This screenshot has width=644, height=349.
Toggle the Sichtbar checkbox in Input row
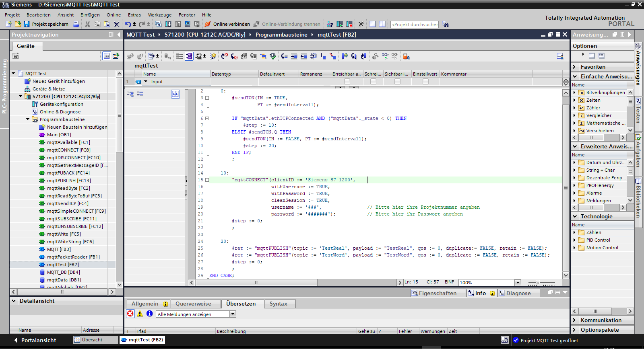tap(397, 82)
